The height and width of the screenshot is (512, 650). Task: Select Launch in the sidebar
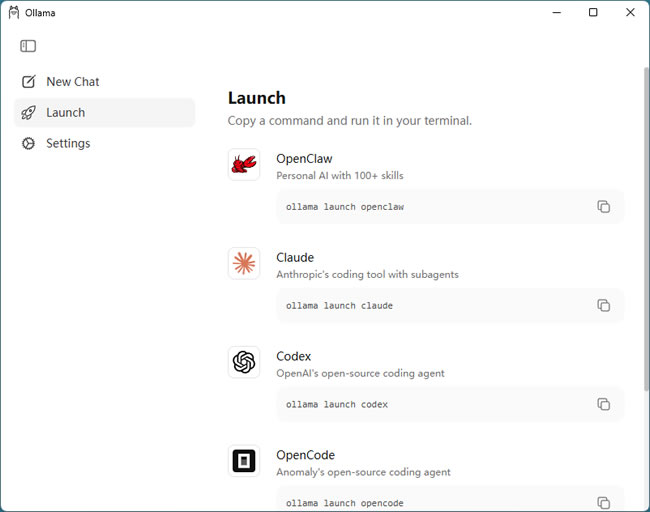pos(66,113)
